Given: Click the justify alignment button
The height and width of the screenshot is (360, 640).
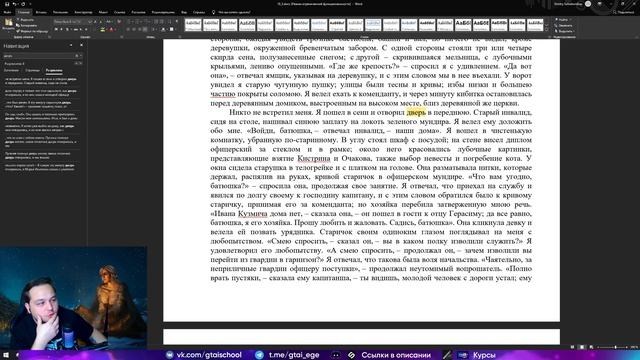Looking at the screenshot, I should pyautogui.click(x=145, y=29).
